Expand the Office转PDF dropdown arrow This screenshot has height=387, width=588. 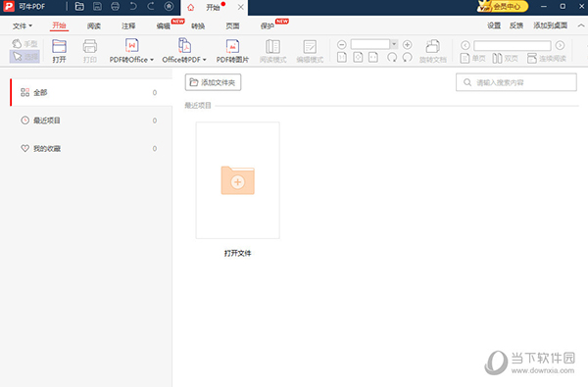pos(205,60)
